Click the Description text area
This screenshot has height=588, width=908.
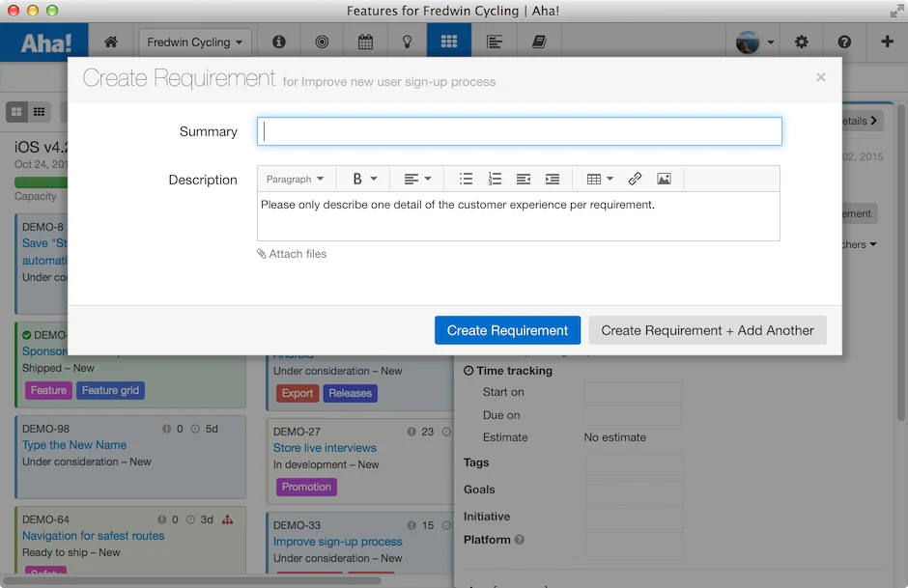click(519, 216)
